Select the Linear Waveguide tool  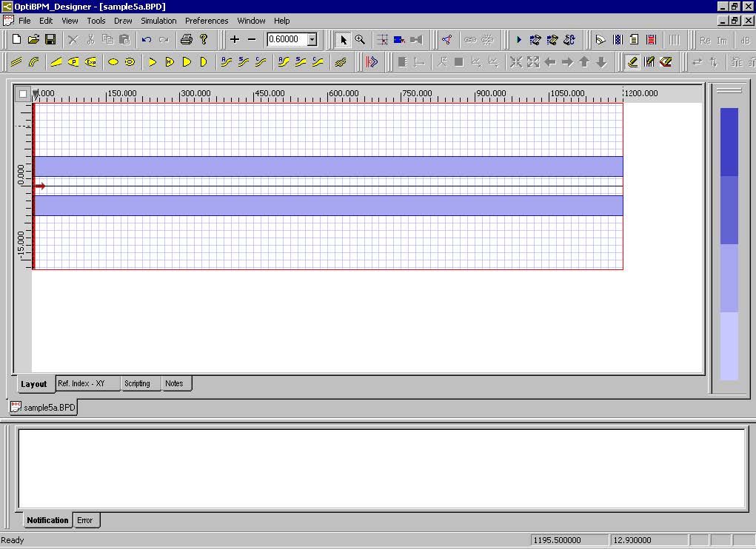point(16,62)
